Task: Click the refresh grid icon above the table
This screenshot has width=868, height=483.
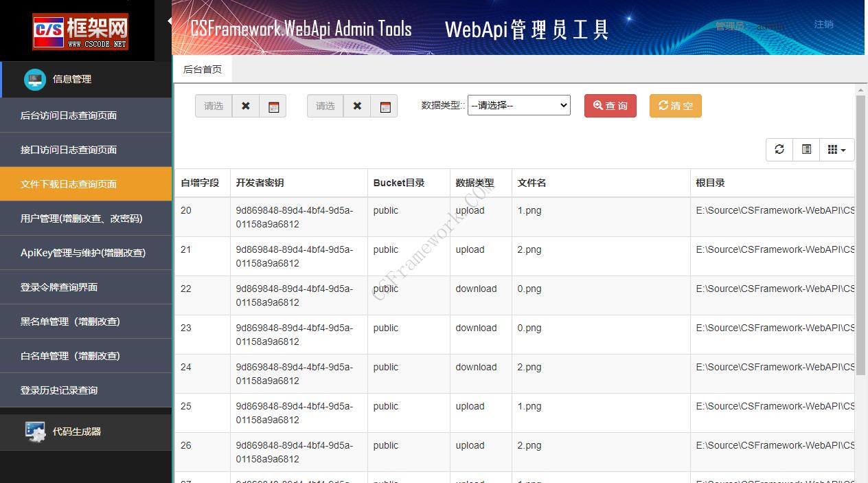Action: (779, 149)
